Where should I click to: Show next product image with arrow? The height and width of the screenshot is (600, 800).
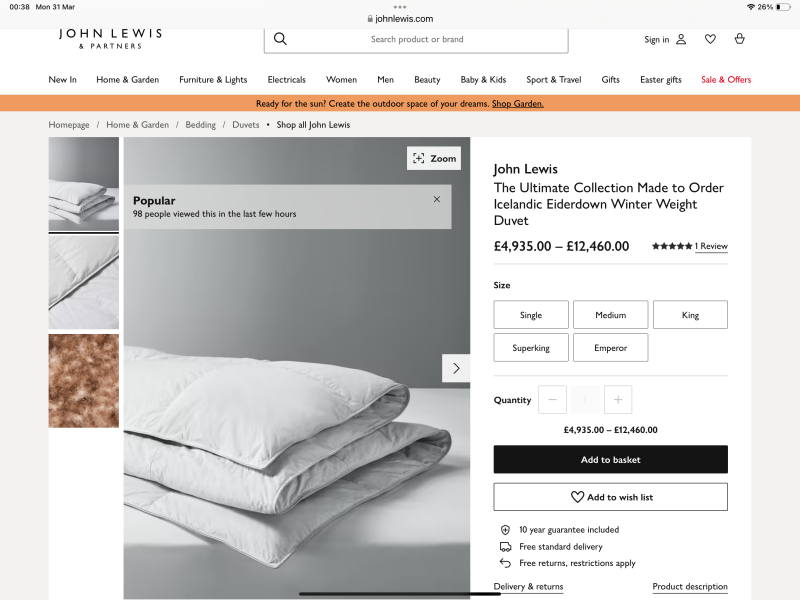(456, 368)
